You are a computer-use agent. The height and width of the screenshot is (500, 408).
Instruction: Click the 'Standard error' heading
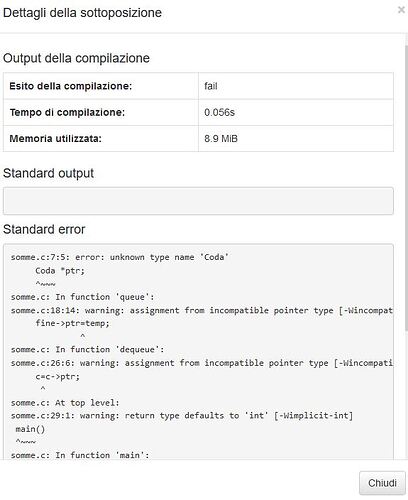click(44, 229)
